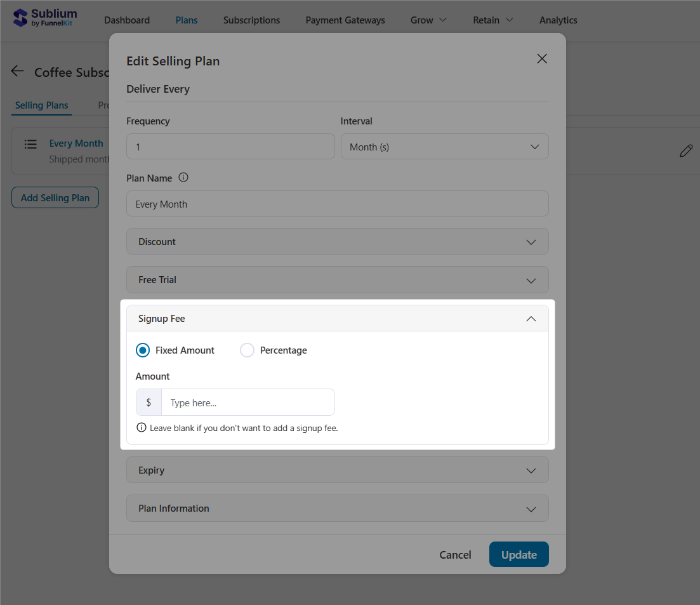Switch to the Selling Plans tab
The height and width of the screenshot is (605, 700).
coord(41,105)
